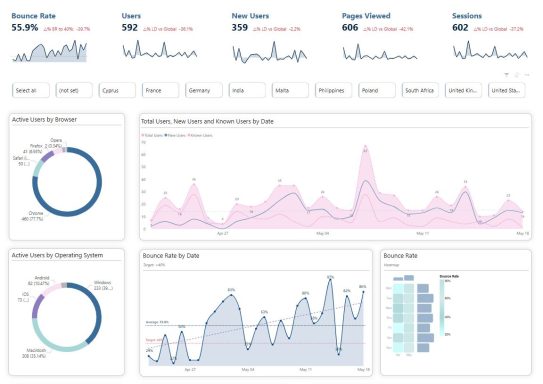Click the Bounce Rate sparkline at top left
Viewport: 543px width, 384px height.
pyautogui.click(x=50, y=52)
